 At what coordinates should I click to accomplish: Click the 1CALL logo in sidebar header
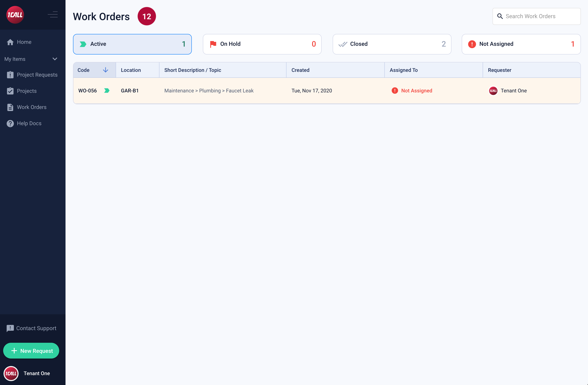(x=15, y=15)
